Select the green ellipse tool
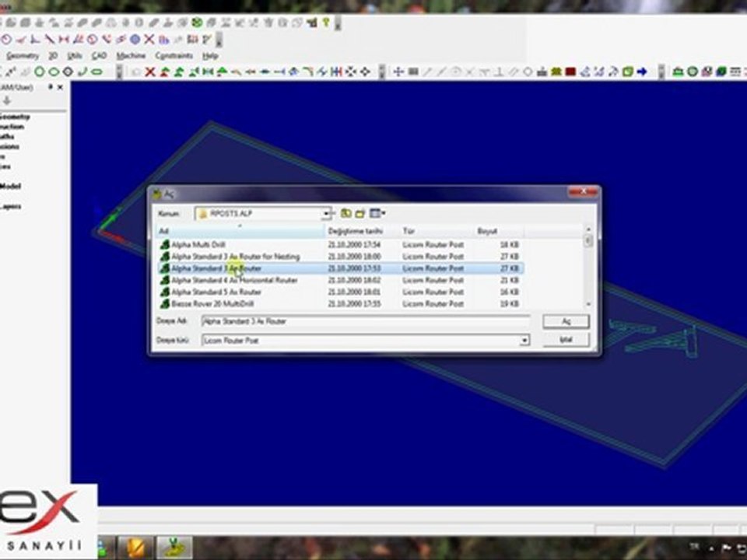This screenshot has height=560, width=747. coord(54,72)
